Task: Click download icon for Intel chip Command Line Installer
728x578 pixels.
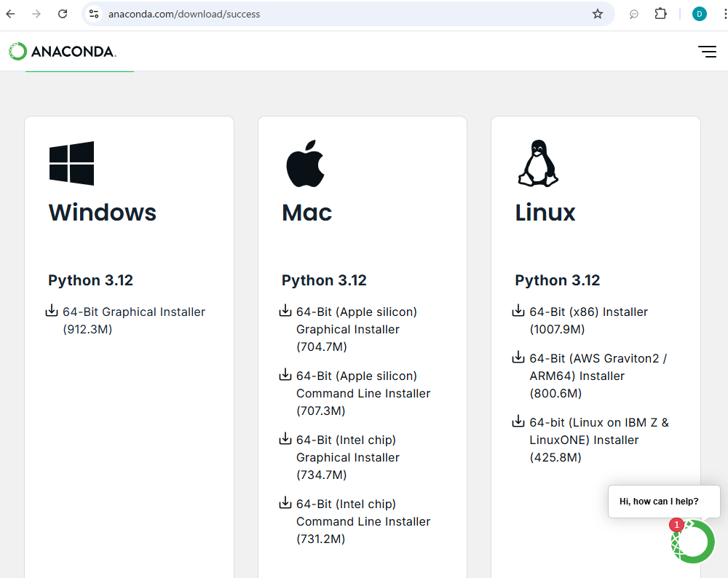Action: point(285,503)
